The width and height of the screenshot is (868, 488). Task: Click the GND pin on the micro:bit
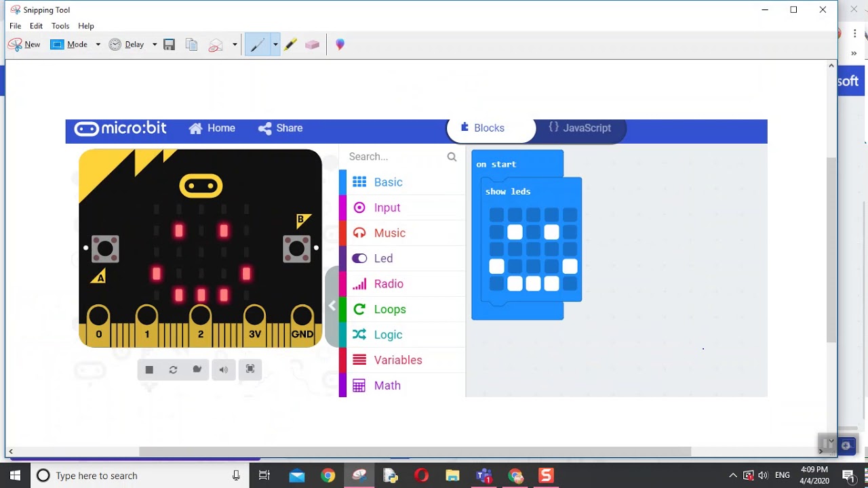tap(302, 327)
